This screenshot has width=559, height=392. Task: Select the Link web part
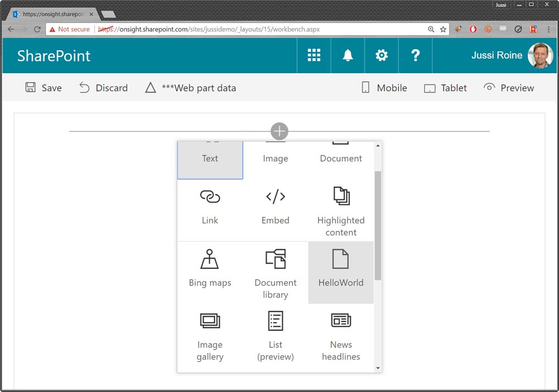(x=210, y=207)
